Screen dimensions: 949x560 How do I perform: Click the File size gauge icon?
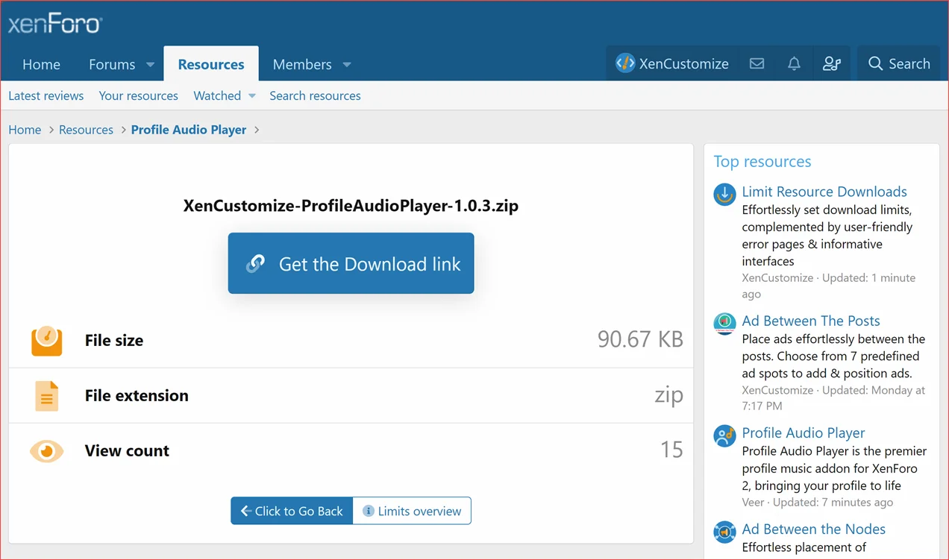click(x=46, y=340)
